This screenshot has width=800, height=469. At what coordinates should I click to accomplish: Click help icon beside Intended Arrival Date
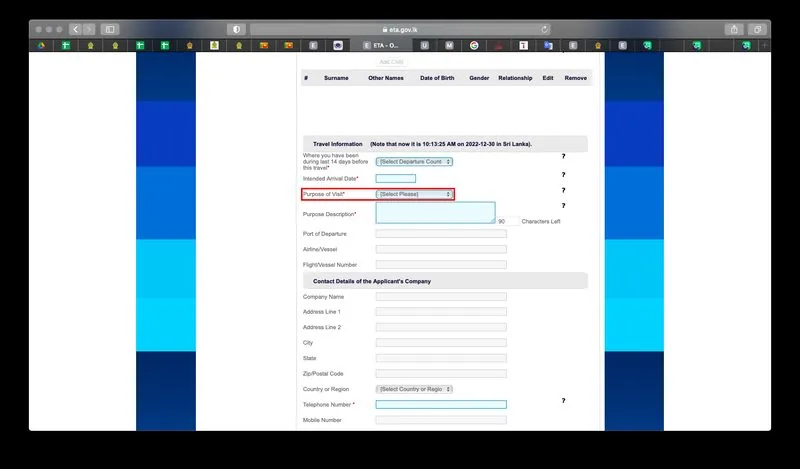pos(563,174)
